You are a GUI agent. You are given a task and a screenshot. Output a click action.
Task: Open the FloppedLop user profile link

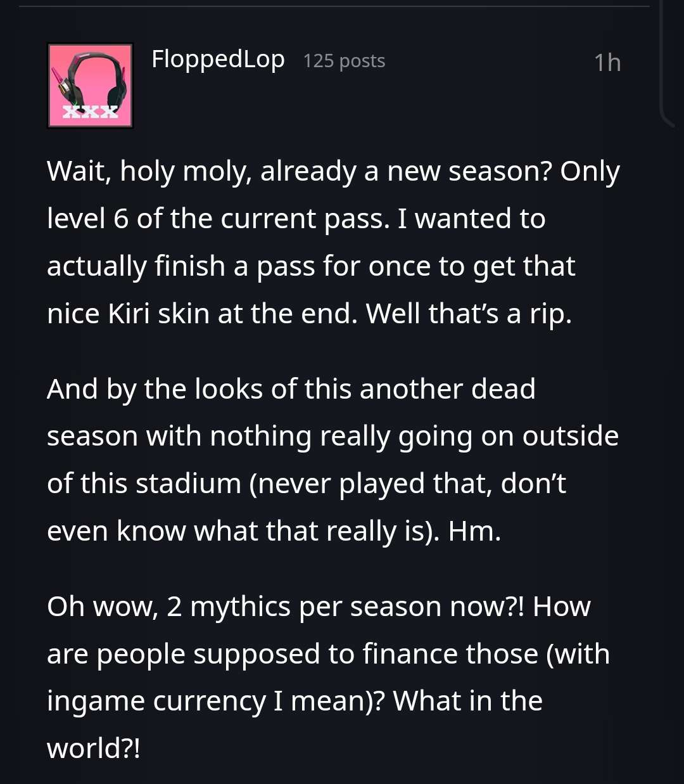click(218, 59)
